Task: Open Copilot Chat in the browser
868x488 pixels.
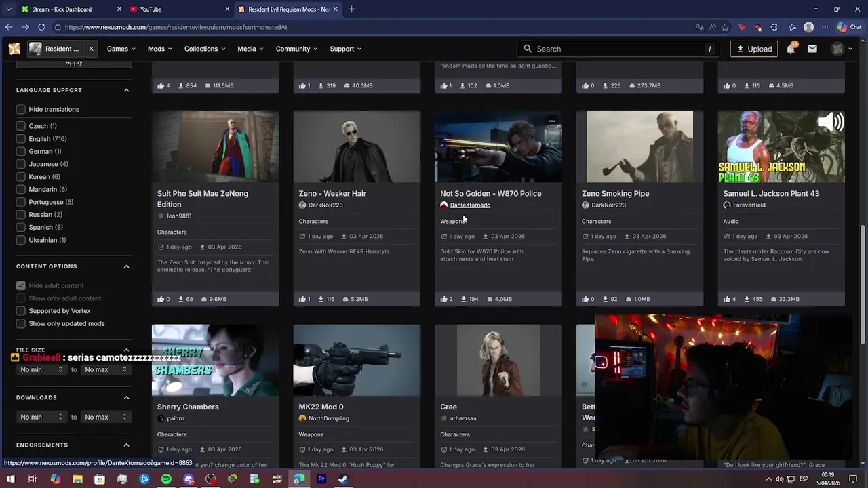Action: [849, 27]
